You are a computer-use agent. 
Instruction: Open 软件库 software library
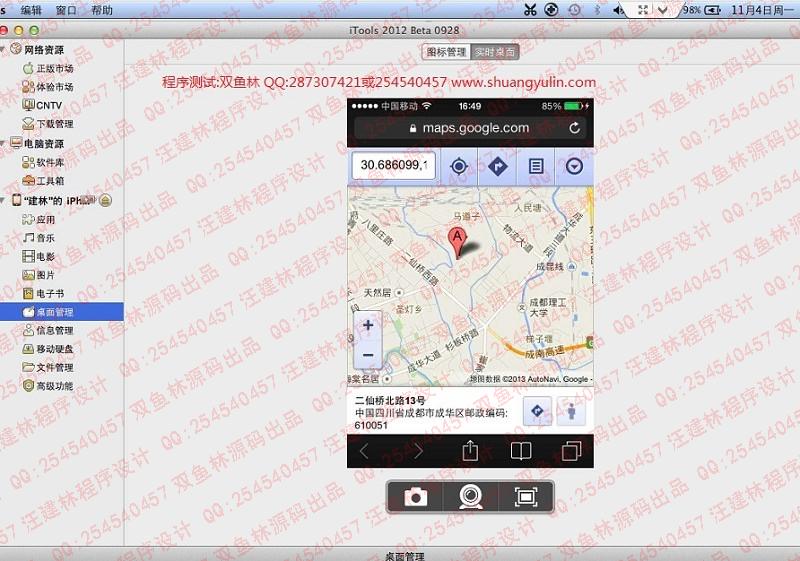(x=43, y=162)
